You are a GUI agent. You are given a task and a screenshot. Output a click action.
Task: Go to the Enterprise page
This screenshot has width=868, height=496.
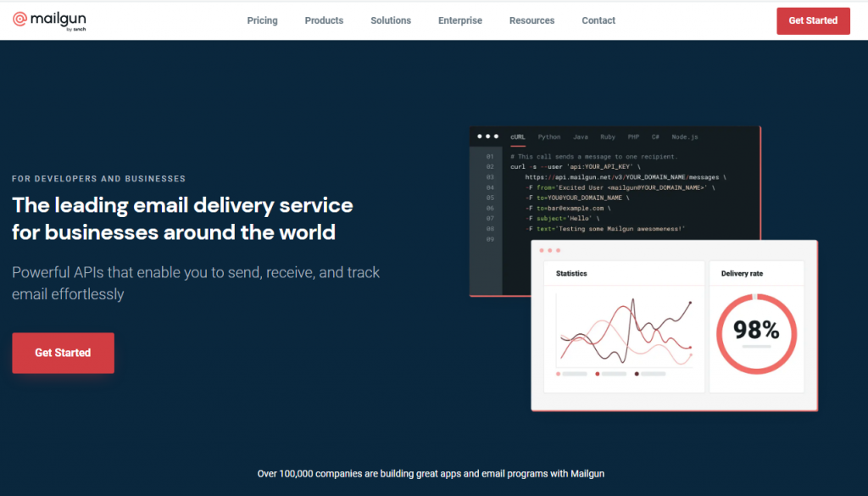tap(460, 20)
